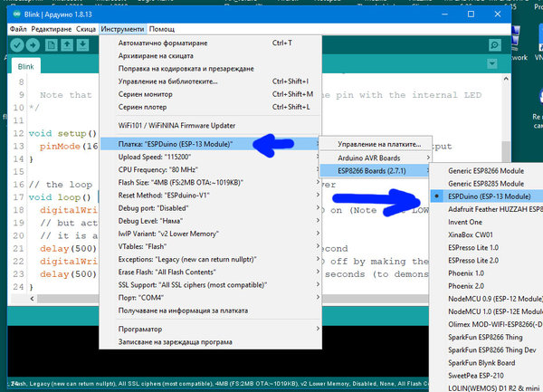Select Phoenix 2.0 board
The height and width of the screenshot is (392, 543).
click(x=487, y=286)
